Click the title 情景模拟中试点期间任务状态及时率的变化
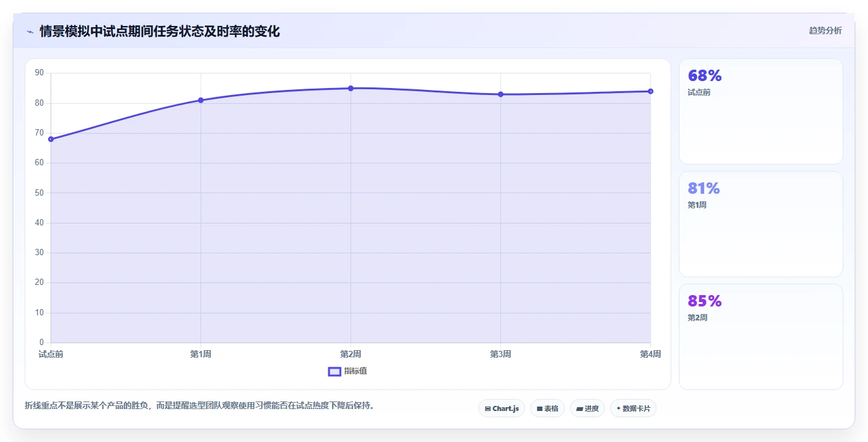 (x=159, y=31)
